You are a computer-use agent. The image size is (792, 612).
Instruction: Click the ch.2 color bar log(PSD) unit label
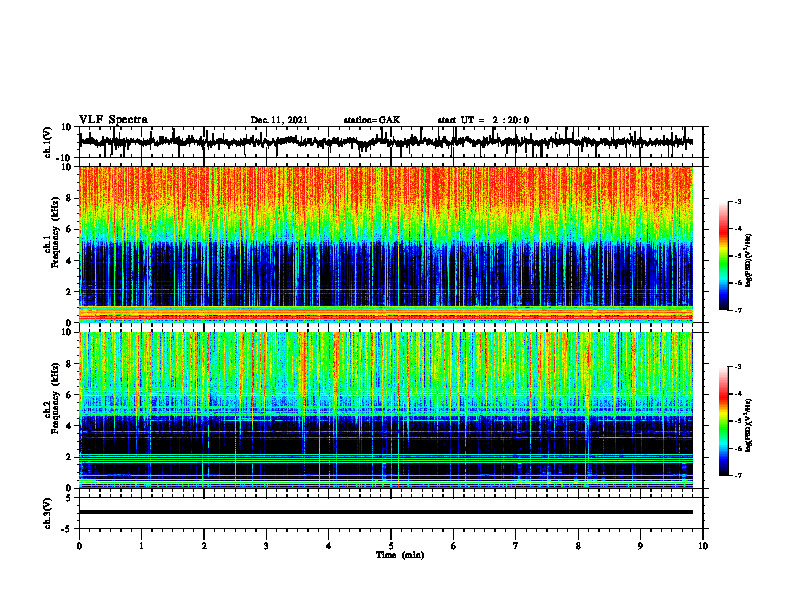[749, 425]
